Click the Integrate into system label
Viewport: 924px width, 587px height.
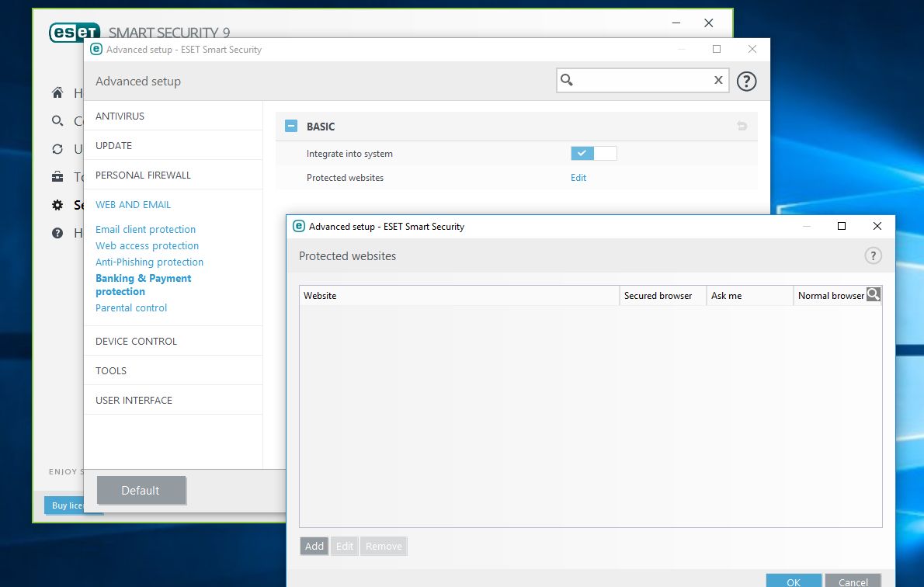(349, 154)
